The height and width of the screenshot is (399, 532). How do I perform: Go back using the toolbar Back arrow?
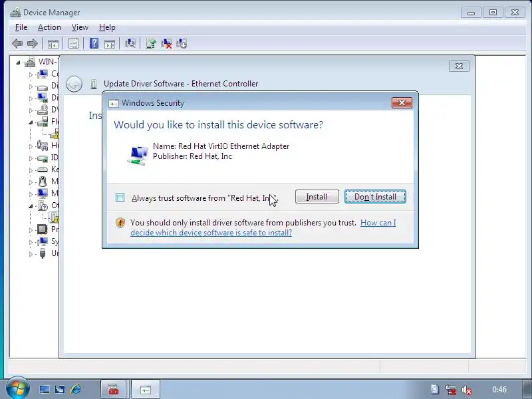click(x=17, y=43)
